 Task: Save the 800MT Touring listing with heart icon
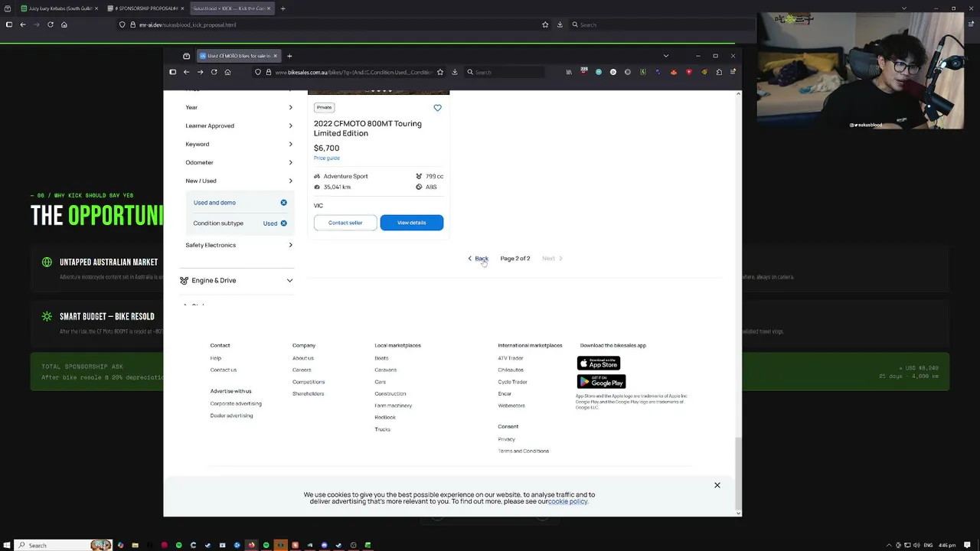point(437,108)
